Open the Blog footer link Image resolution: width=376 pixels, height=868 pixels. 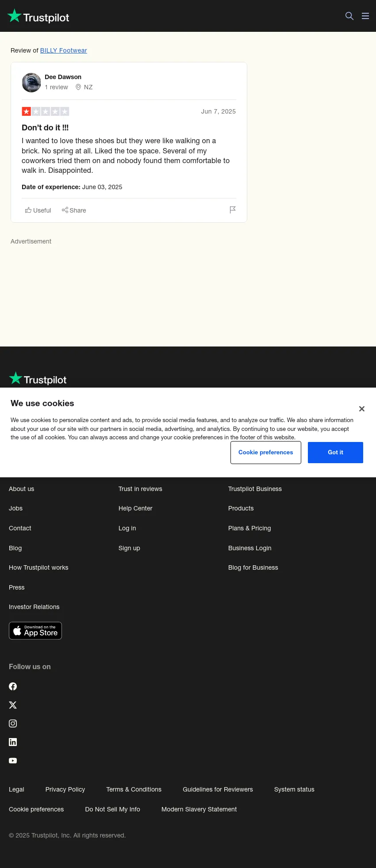click(15, 548)
